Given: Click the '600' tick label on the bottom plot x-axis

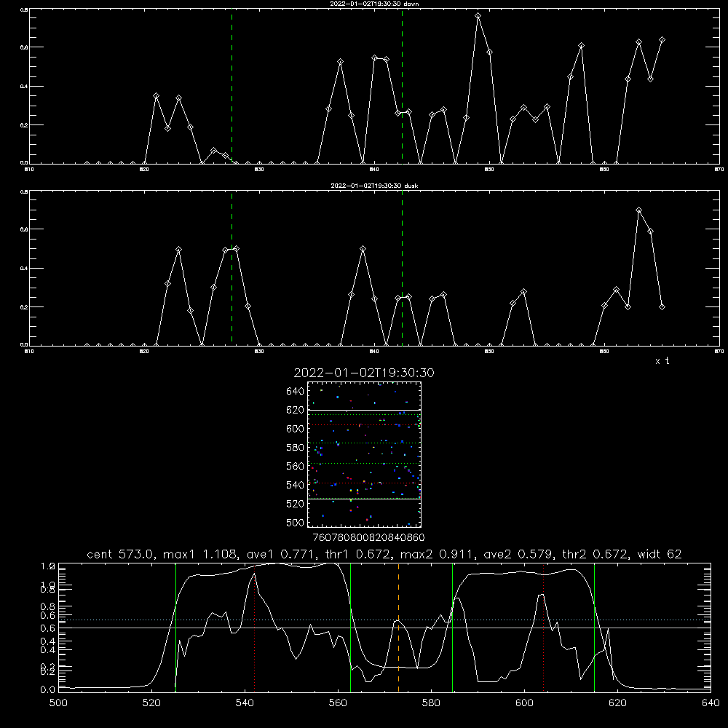Looking at the screenshot, I should (x=525, y=703).
